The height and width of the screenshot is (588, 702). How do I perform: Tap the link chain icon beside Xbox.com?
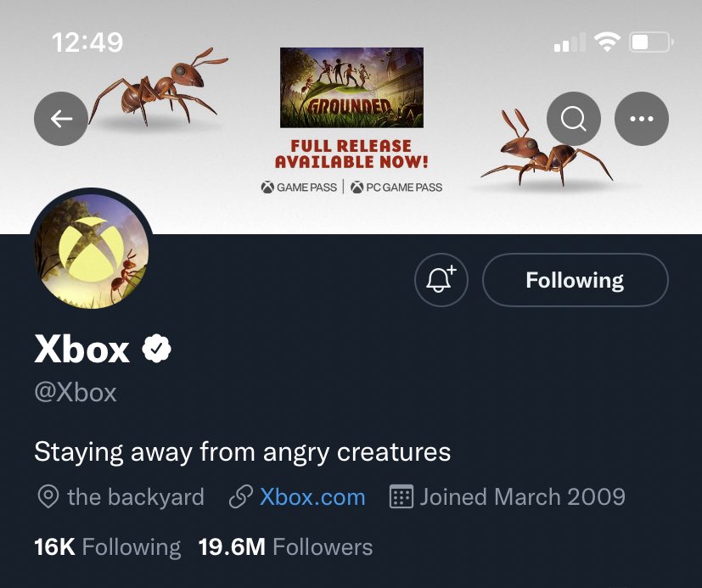241,497
